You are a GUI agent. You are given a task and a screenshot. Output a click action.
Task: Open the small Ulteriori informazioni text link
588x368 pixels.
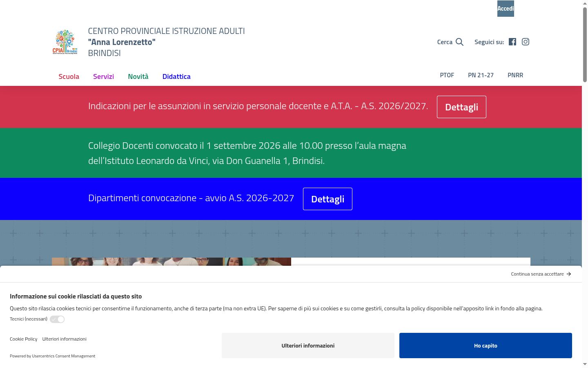tap(64, 339)
